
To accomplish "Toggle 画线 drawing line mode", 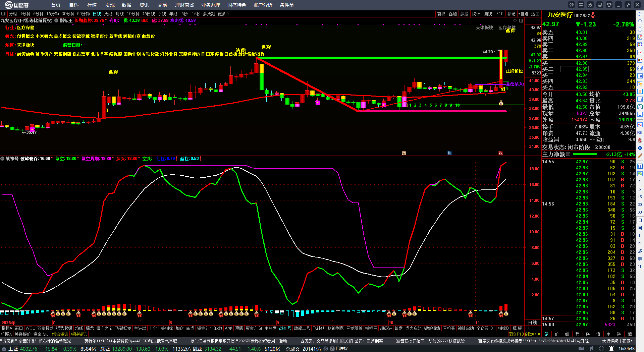I will [488, 14].
